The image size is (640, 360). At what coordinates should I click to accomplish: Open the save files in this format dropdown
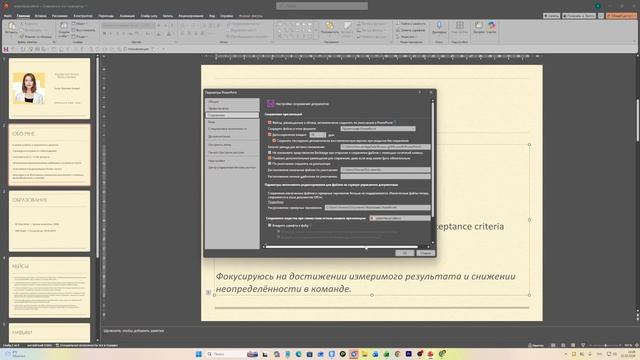(378, 129)
